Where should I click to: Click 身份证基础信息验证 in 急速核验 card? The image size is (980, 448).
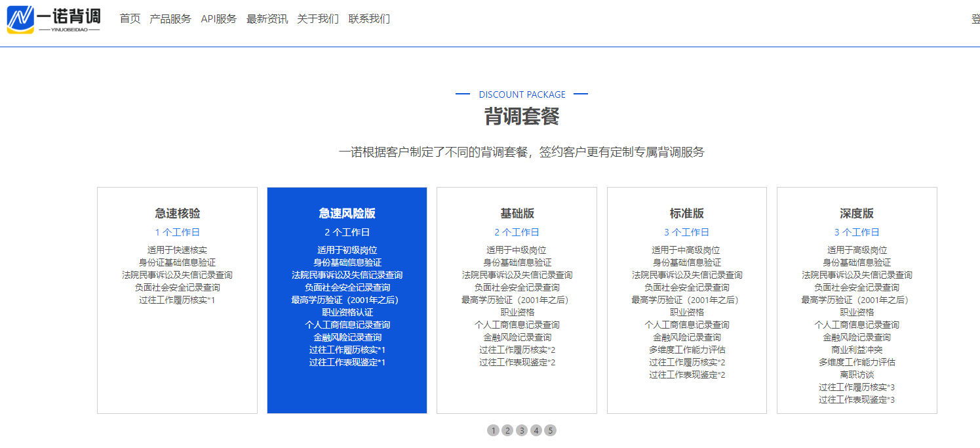178,262
